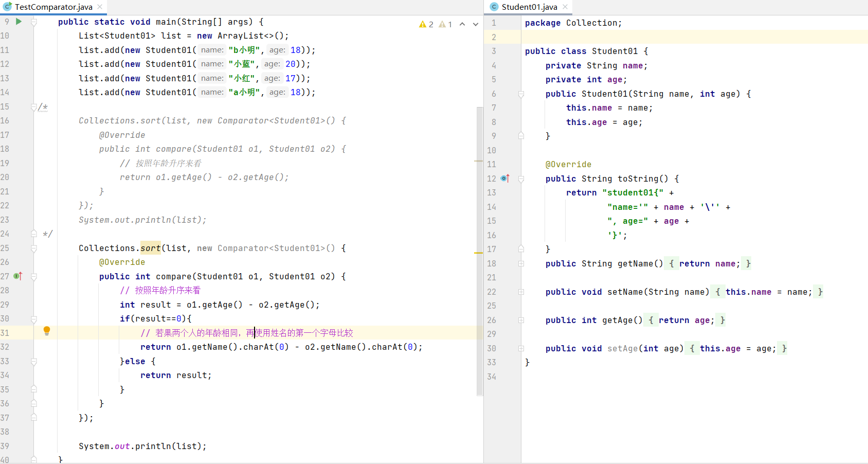This screenshot has width=868, height=464.
Task: Go to next highlighted error arrow
Action: (476, 24)
